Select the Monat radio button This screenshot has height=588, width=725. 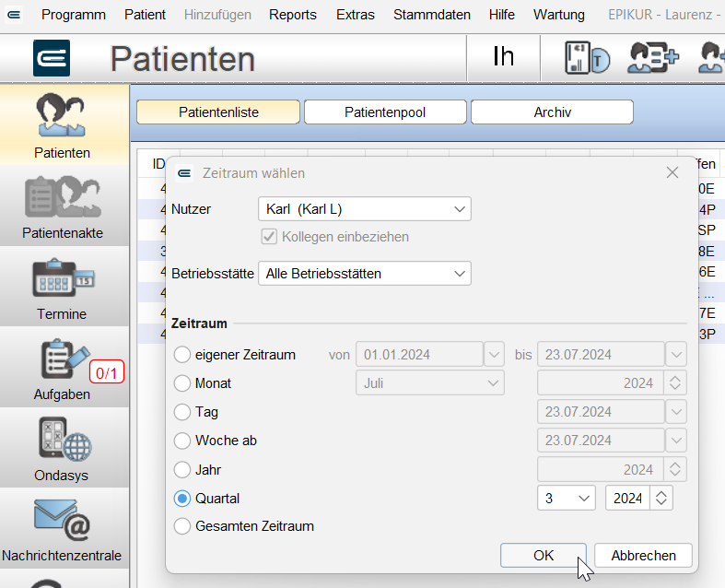tap(182, 383)
